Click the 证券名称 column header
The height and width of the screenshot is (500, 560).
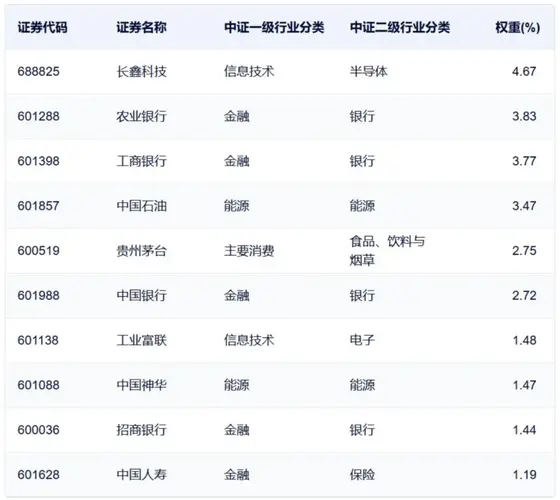[141, 28]
